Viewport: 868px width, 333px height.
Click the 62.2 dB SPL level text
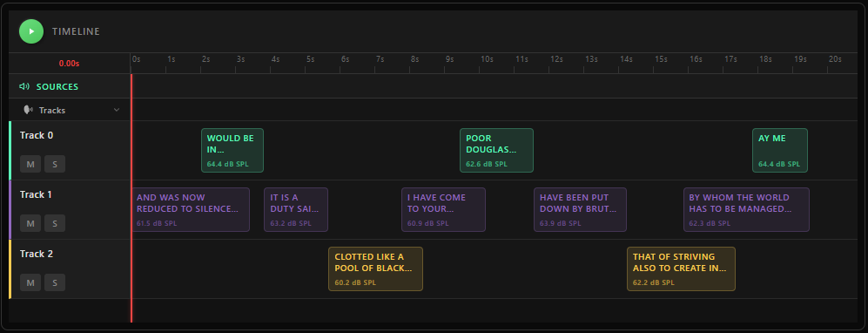tap(654, 282)
